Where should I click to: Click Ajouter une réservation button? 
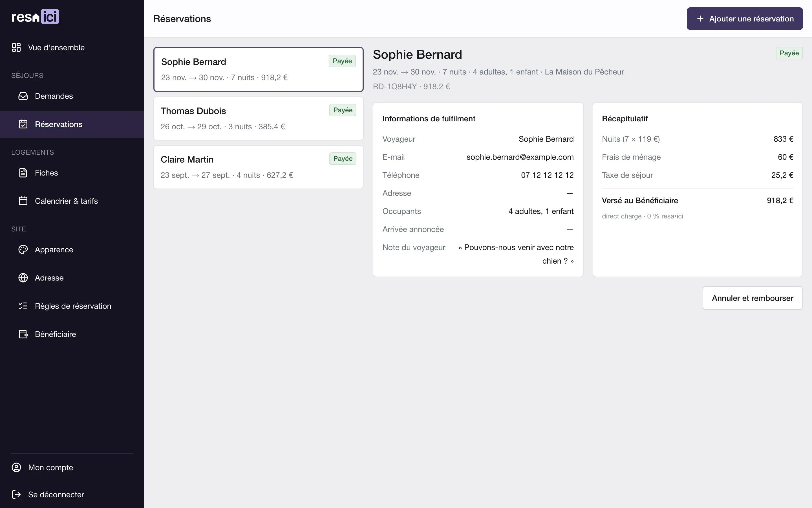[x=745, y=19]
